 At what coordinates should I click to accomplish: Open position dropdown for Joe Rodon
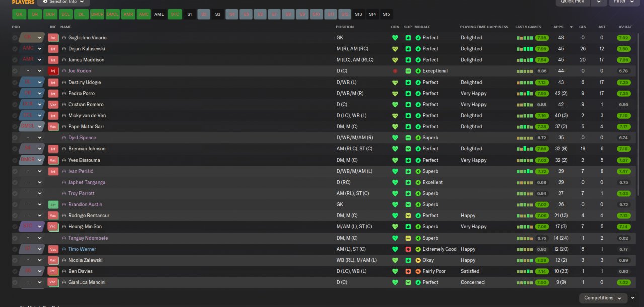[x=40, y=71]
